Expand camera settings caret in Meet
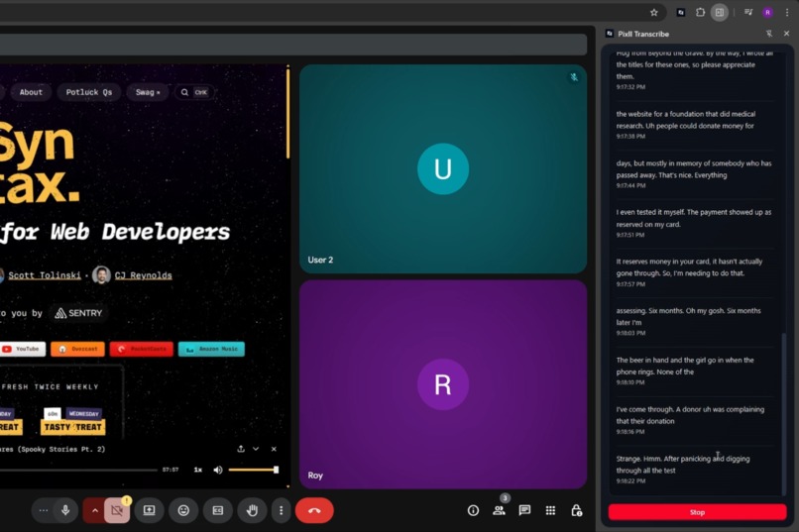Image resolution: width=799 pixels, height=532 pixels. [x=95, y=510]
